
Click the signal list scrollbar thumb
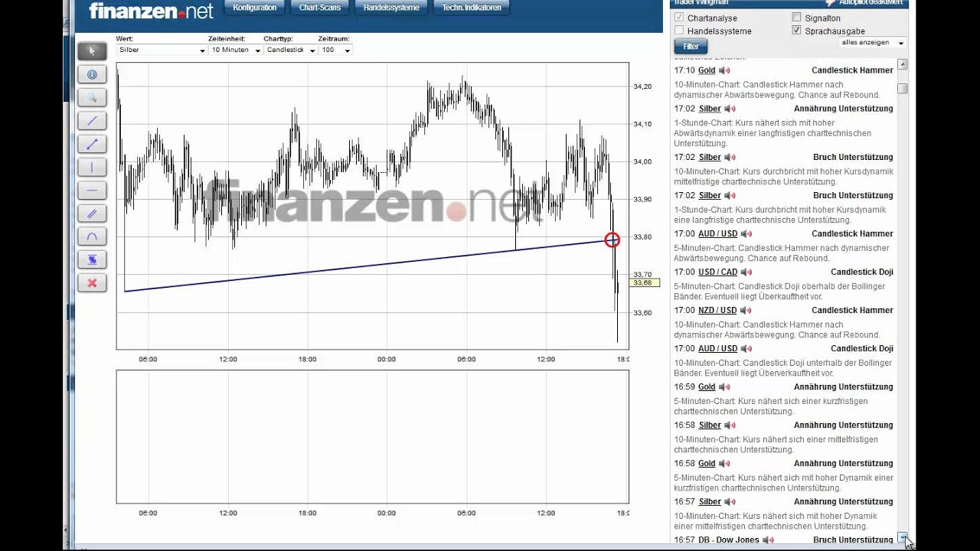pyautogui.click(x=903, y=89)
